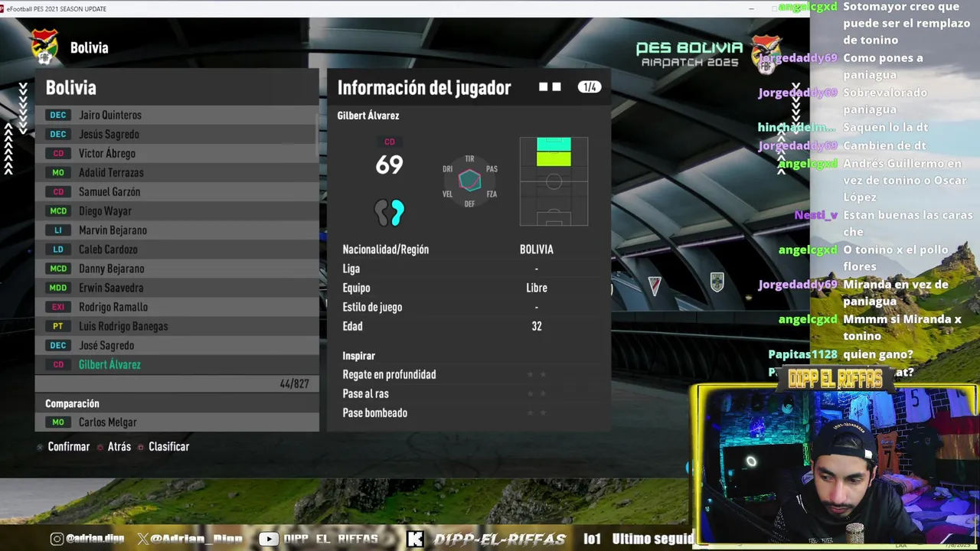Click Regate en profundidad row
The image size is (980, 551).
pos(468,374)
